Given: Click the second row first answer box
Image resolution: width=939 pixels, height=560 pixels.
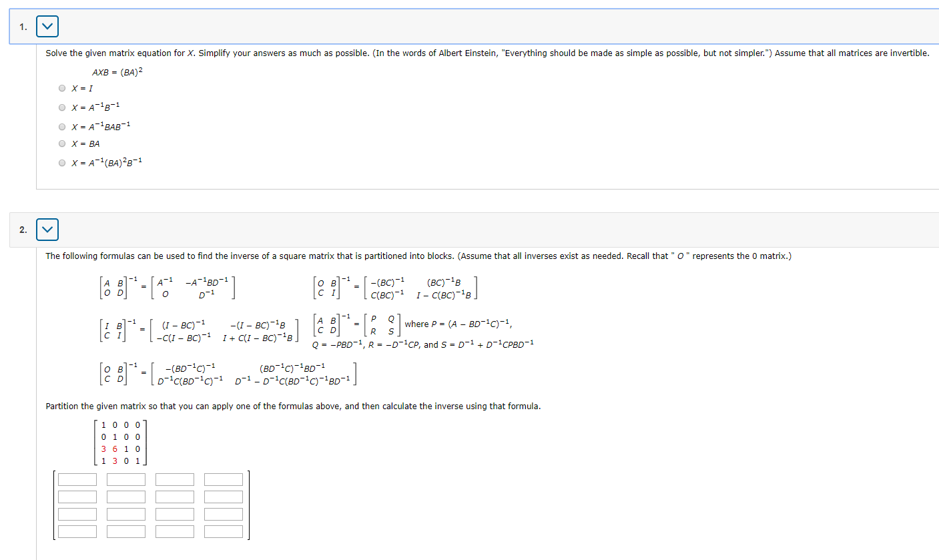Looking at the screenshot, I should [77, 496].
